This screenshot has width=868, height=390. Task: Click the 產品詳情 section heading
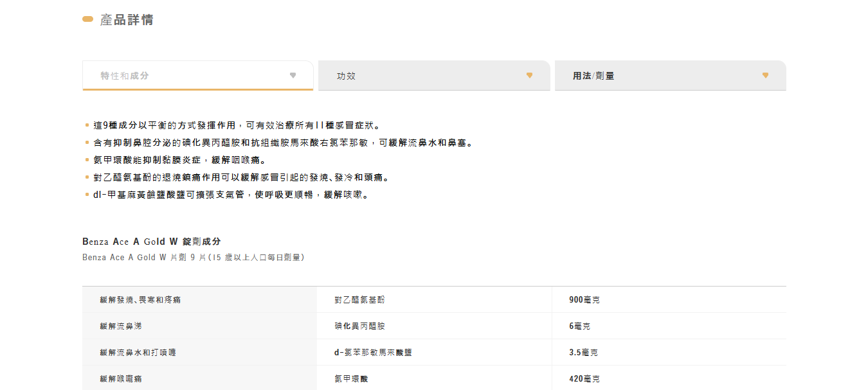127,20
